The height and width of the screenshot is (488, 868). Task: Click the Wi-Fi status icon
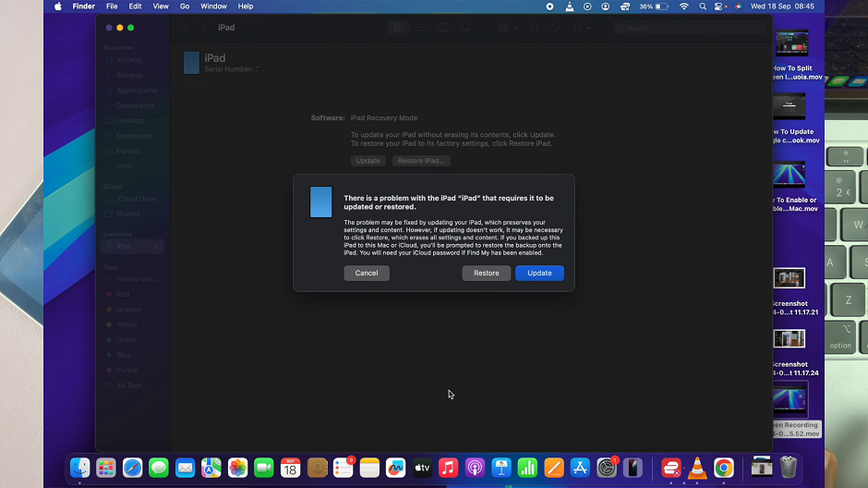click(x=684, y=6)
